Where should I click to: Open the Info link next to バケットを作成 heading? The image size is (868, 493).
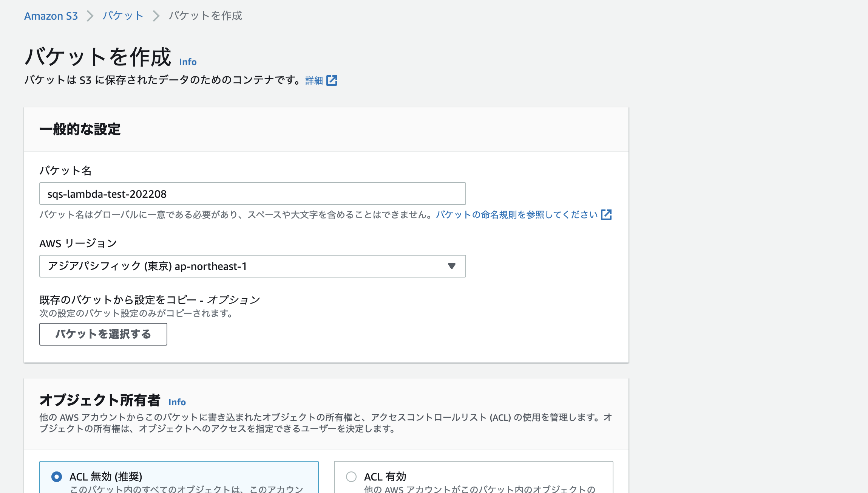pos(188,62)
